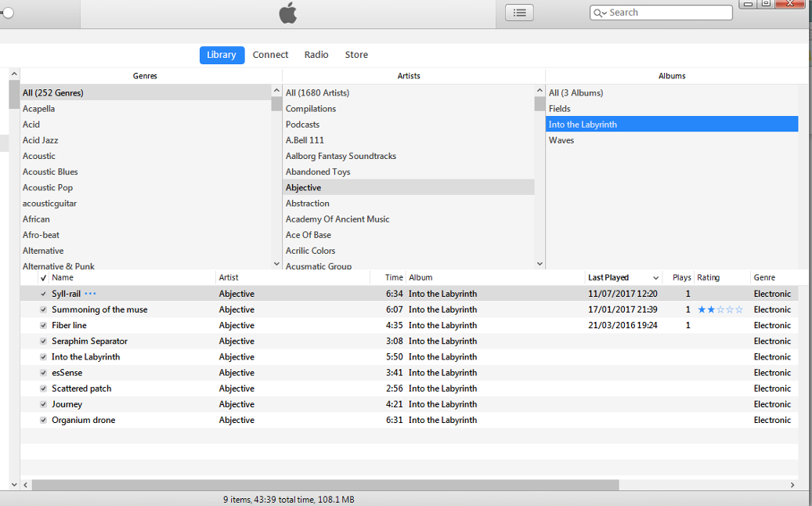812x506 pixels.
Task: Toggle checkbox for Summoning of the muse
Action: [44, 309]
